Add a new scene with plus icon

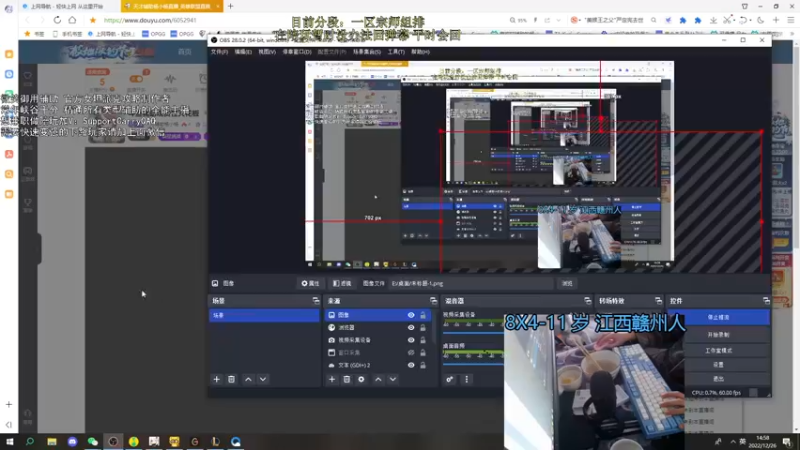(216, 380)
